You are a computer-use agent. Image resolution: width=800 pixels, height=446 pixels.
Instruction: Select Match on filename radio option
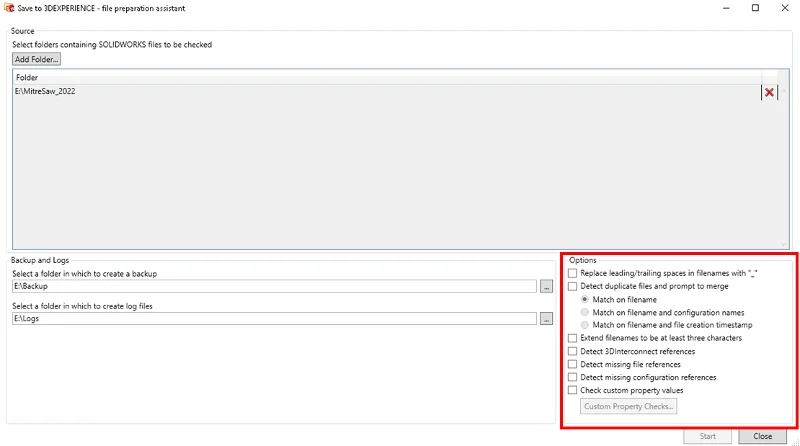pos(585,300)
